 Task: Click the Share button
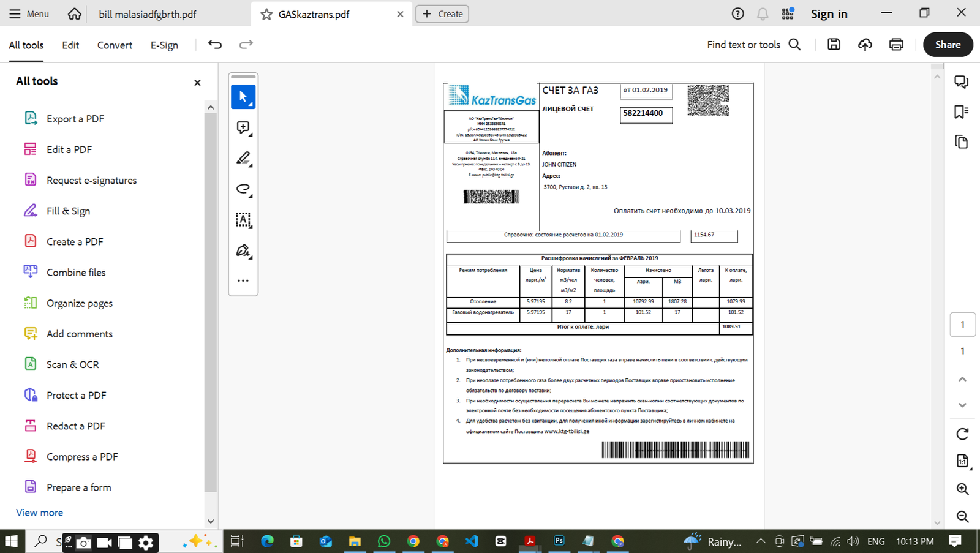[948, 45]
